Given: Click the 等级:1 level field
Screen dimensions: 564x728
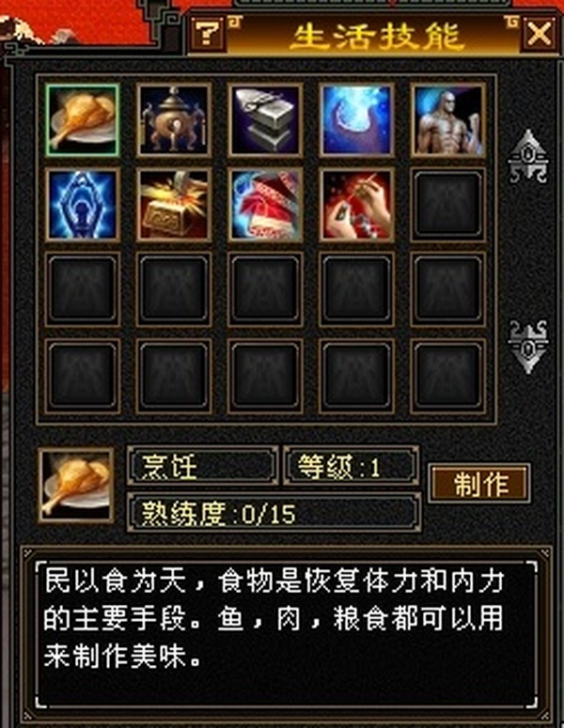Looking at the screenshot, I should click(352, 466).
